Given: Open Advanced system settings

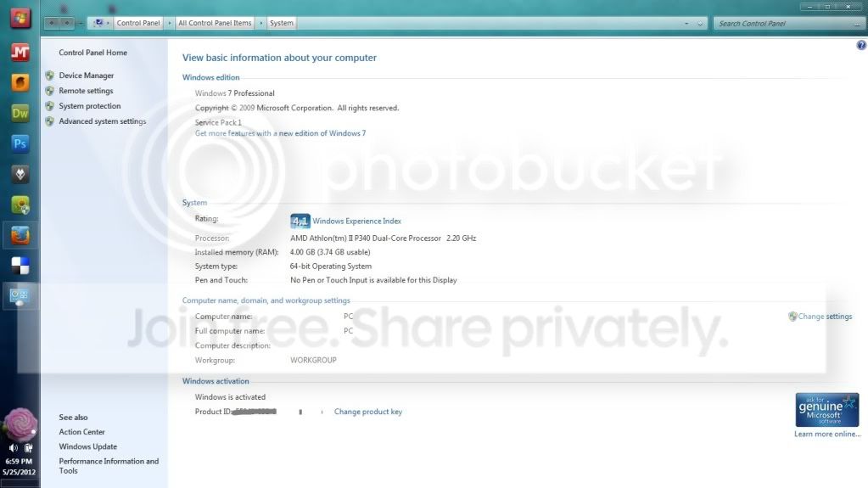Looking at the screenshot, I should pyautogui.click(x=103, y=121).
